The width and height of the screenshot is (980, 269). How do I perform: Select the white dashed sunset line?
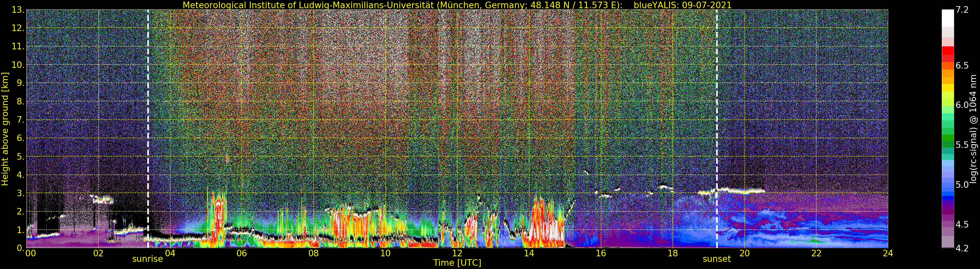(717, 114)
